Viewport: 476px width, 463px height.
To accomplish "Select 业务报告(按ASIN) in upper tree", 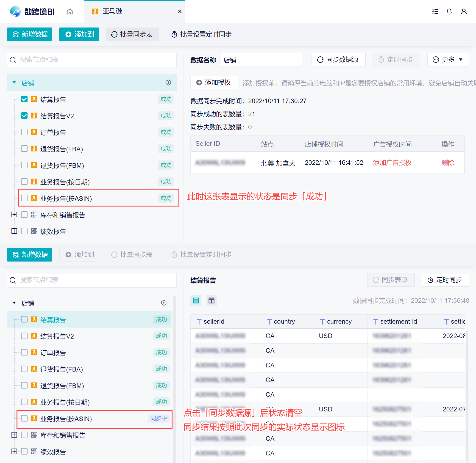I will coord(66,198).
